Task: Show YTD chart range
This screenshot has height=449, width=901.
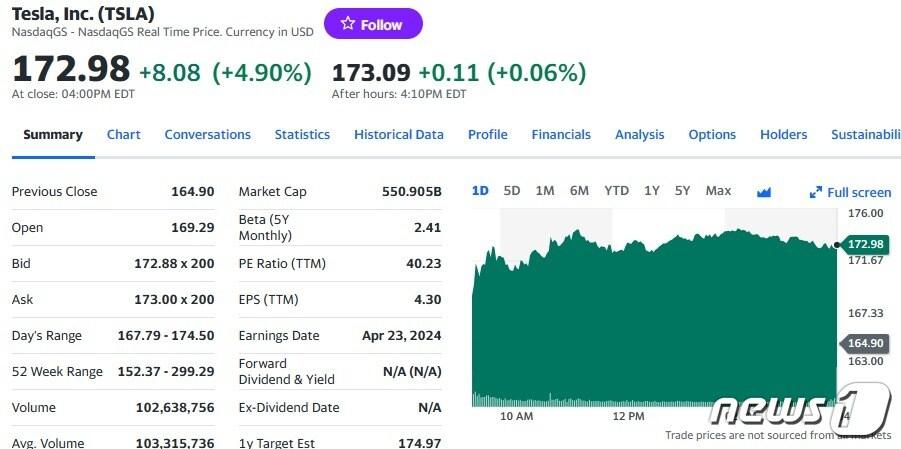Action: (616, 191)
